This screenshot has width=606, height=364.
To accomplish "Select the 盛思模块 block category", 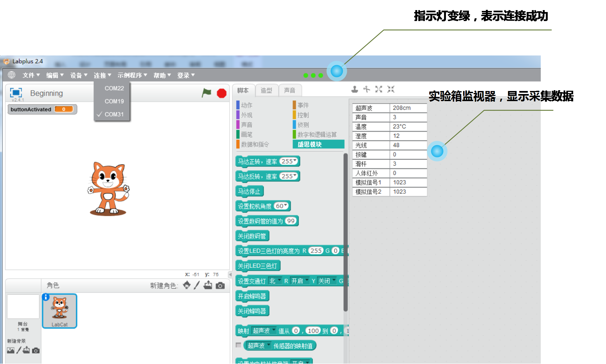I will point(318,144).
